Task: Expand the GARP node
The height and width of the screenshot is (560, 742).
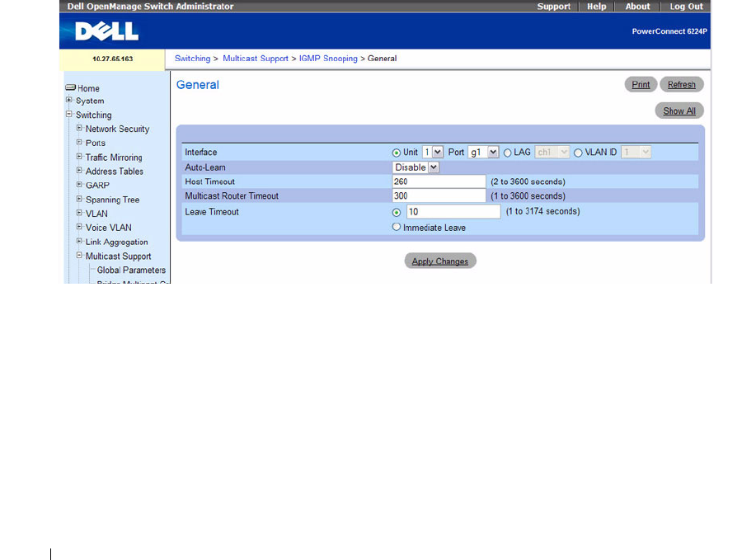Action: click(79, 185)
